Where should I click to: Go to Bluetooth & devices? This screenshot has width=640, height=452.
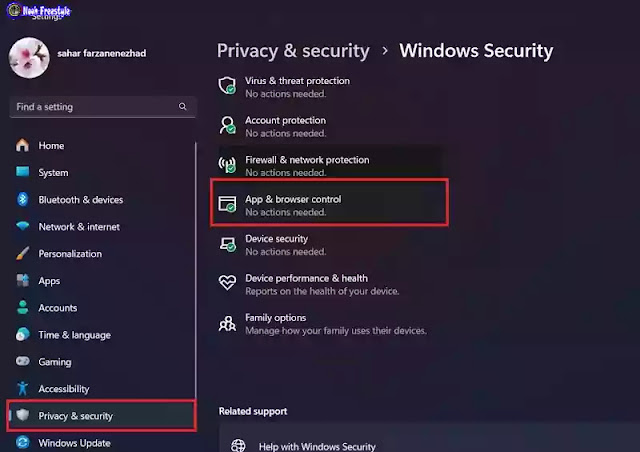pos(101,200)
